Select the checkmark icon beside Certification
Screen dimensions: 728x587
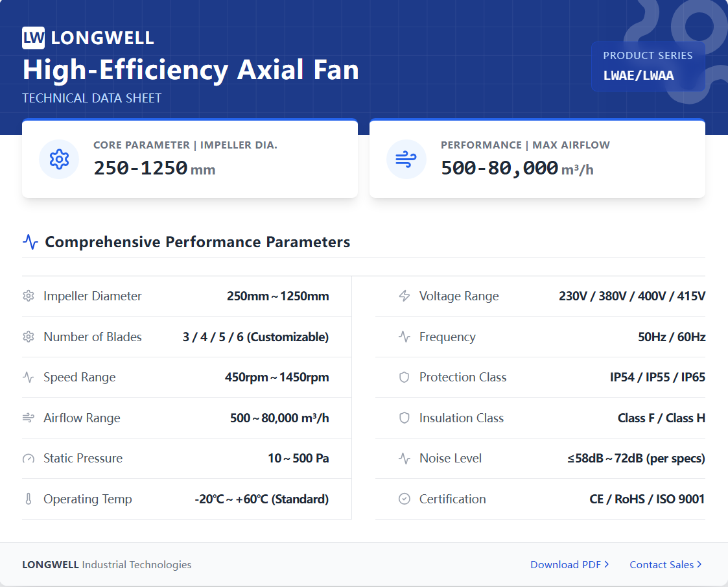(x=405, y=499)
